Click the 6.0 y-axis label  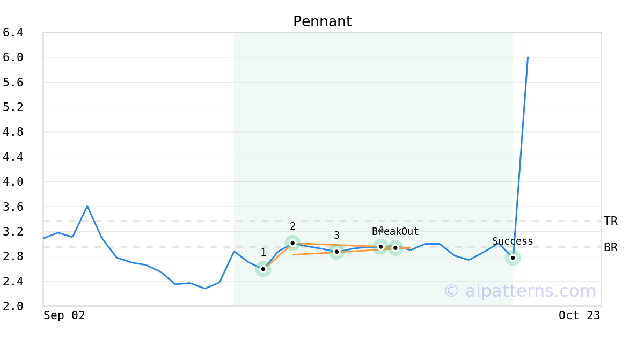click(x=13, y=57)
